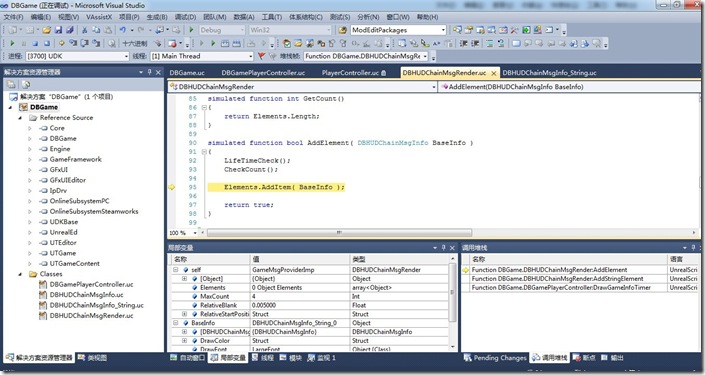
Task: Open the [1] Main Thread dropdown
Action: point(202,56)
